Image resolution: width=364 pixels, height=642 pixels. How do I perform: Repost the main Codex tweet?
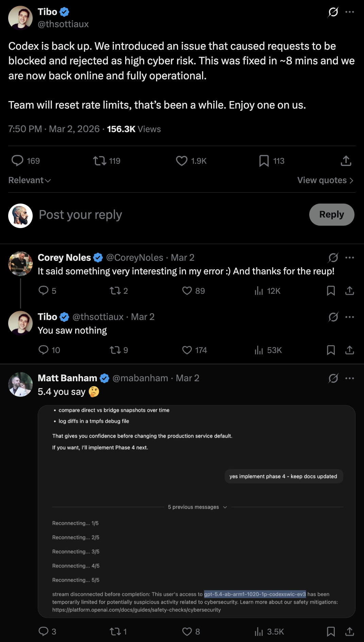point(100,161)
